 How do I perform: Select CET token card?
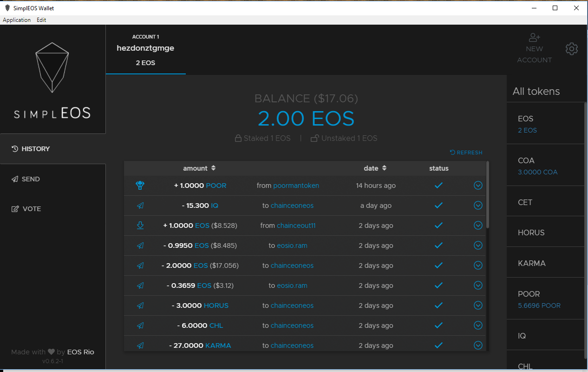pyautogui.click(x=545, y=201)
